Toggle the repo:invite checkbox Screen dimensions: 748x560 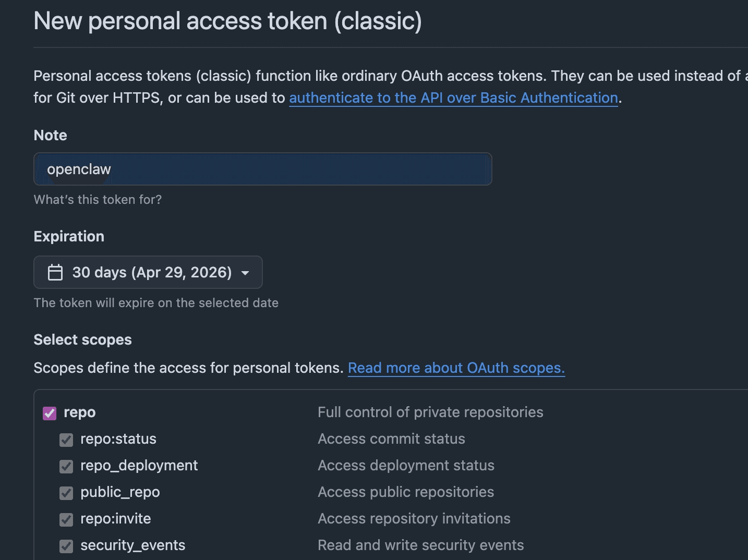(x=66, y=520)
